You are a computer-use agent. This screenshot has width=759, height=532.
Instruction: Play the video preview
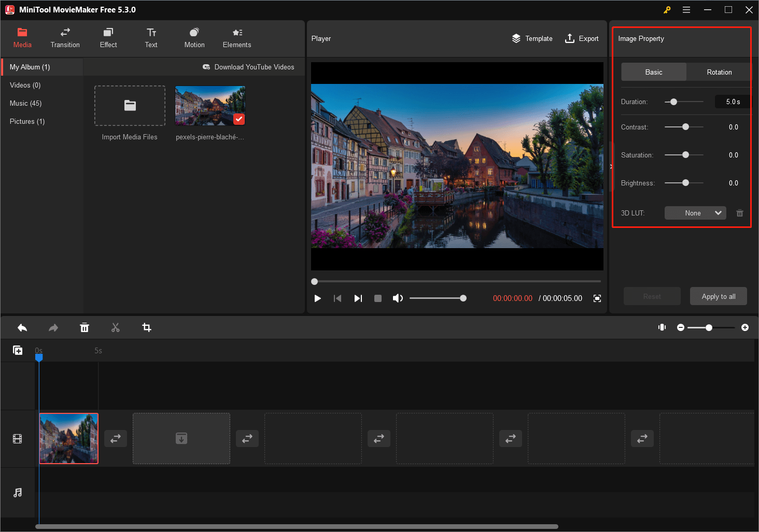pos(318,298)
